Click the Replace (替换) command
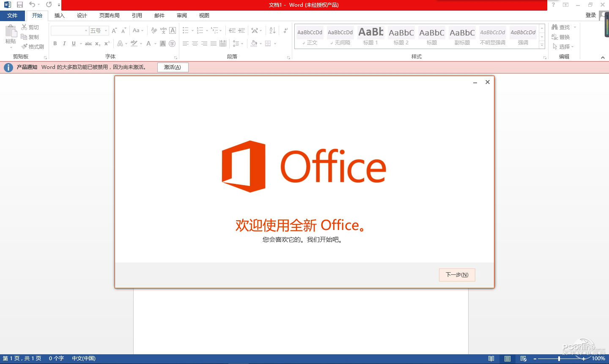This screenshot has width=609, height=364. pyautogui.click(x=561, y=37)
